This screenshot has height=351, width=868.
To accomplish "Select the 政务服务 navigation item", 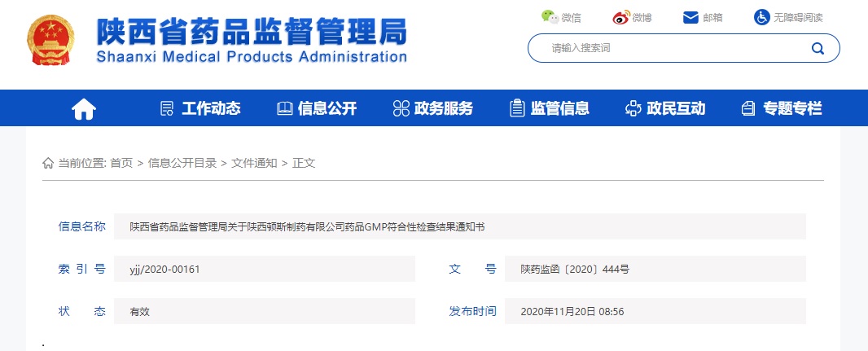I will coord(433,108).
